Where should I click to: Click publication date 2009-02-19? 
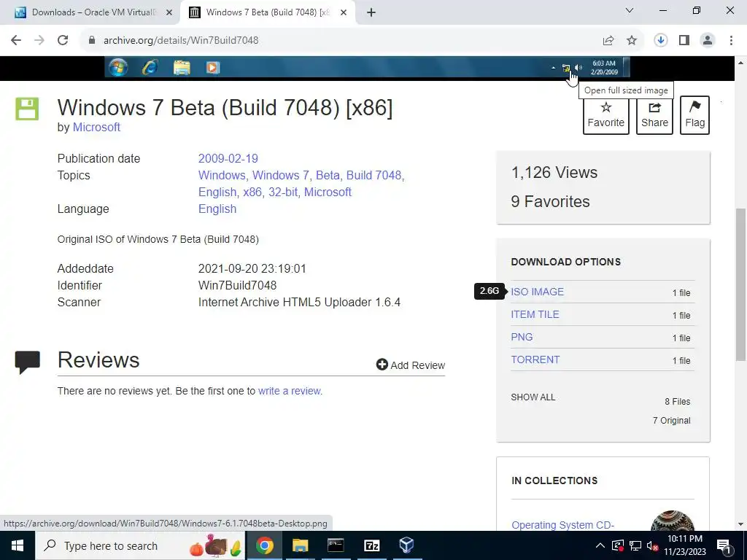coord(228,158)
